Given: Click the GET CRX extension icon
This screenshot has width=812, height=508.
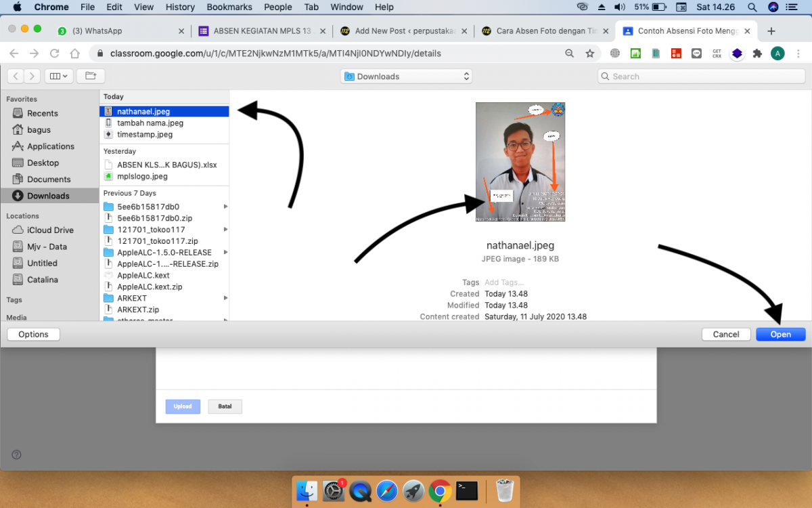Looking at the screenshot, I should pos(717,53).
